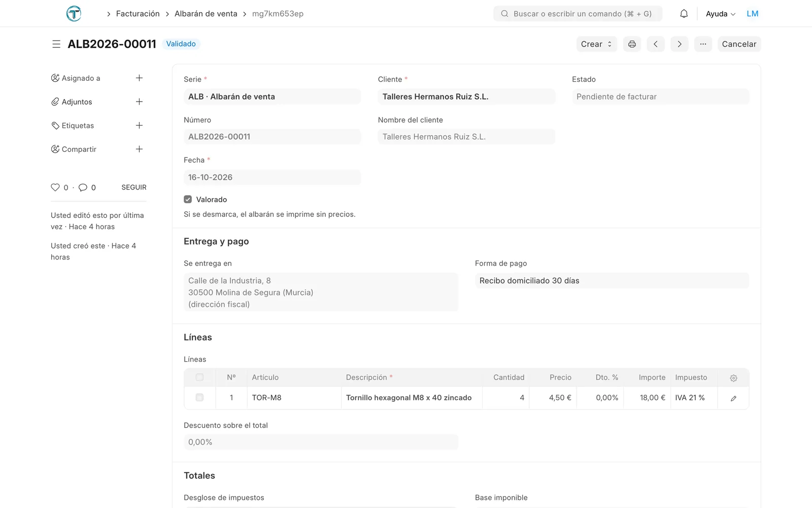Viewport: 812px width, 508px height.
Task: Click the delivery address box
Action: [321, 292]
